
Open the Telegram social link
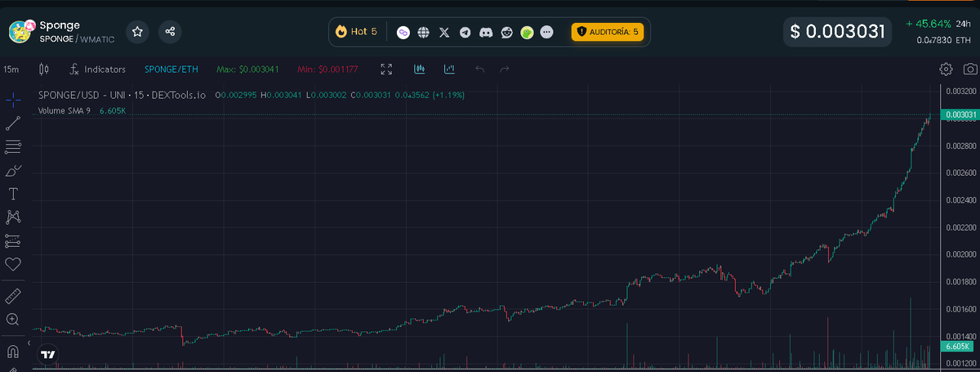click(465, 33)
